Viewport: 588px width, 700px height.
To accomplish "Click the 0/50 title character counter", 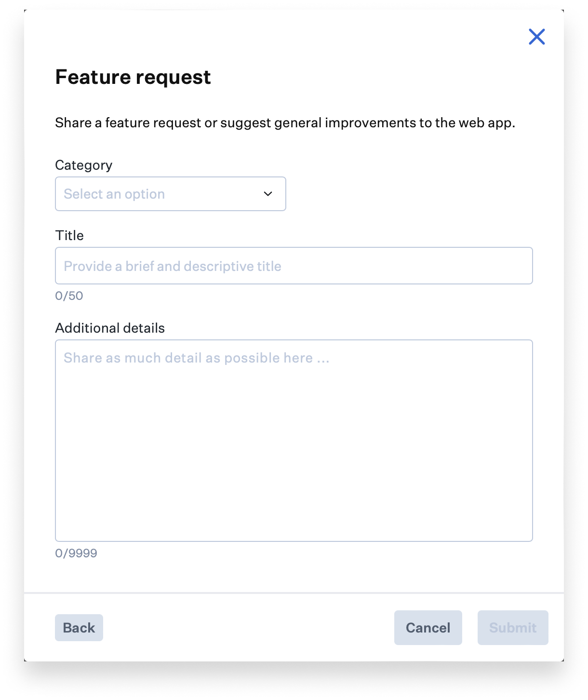I will pos(69,296).
